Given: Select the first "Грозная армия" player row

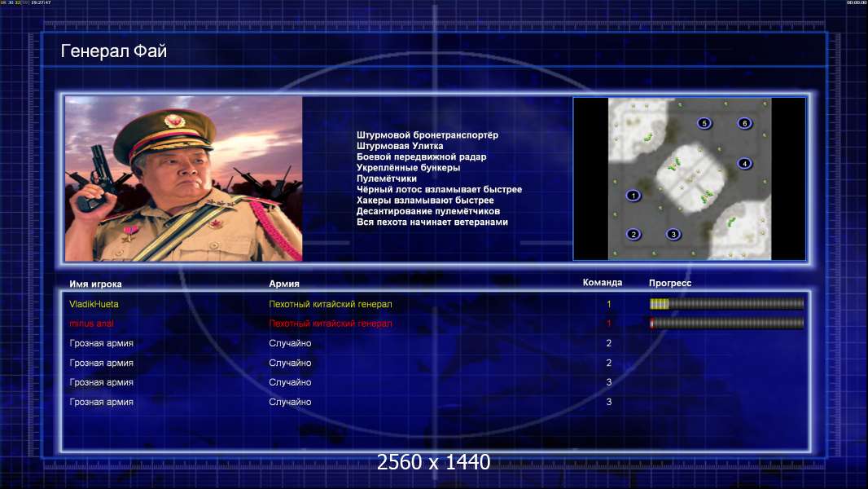Looking at the screenshot, I should click(x=102, y=343).
